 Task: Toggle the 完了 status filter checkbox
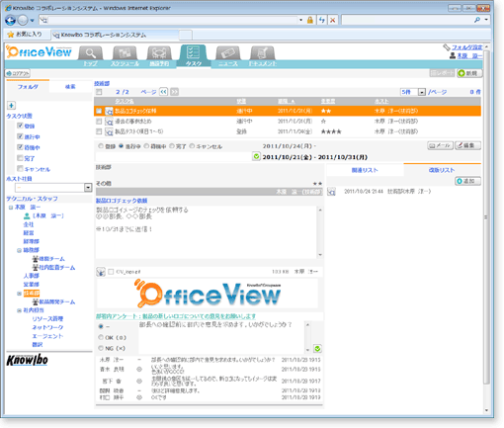[20, 158]
